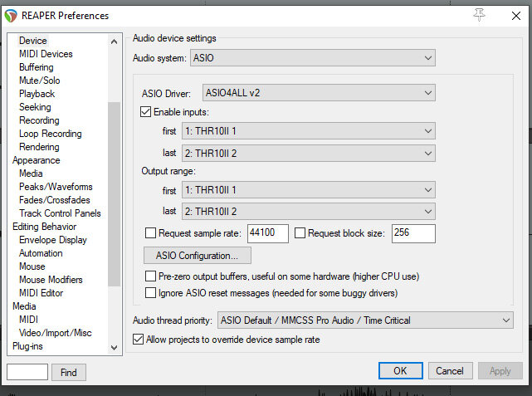Open the Audio system dropdown

point(313,57)
